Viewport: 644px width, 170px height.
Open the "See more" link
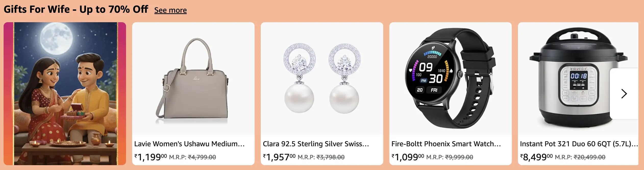click(x=170, y=10)
